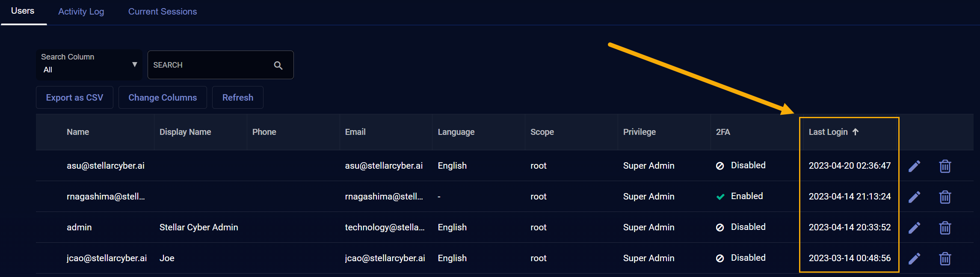Open the Change Columns button
Viewport: 980px width, 277px height.
point(163,98)
